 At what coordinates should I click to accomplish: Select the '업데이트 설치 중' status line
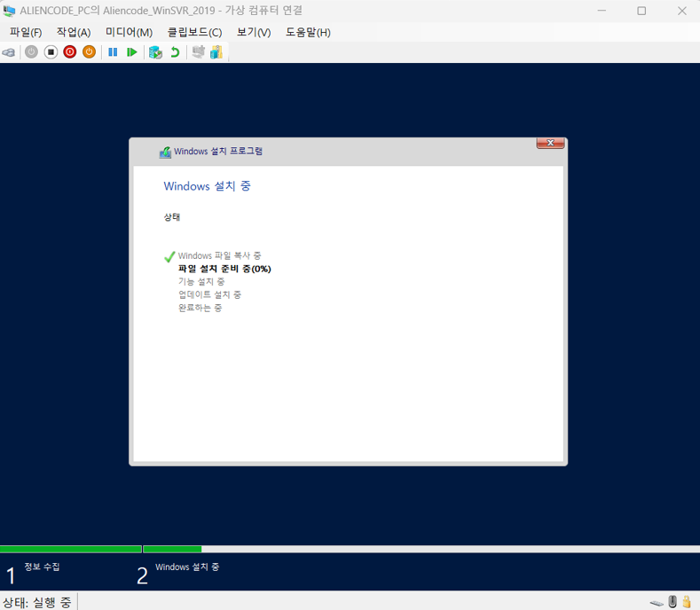tap(209, 294)
